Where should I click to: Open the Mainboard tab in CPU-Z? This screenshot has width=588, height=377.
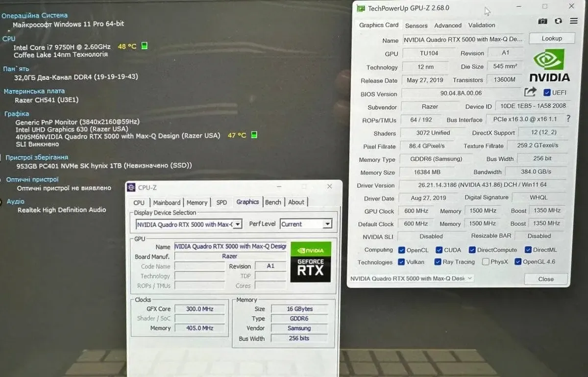coord(167,202)
